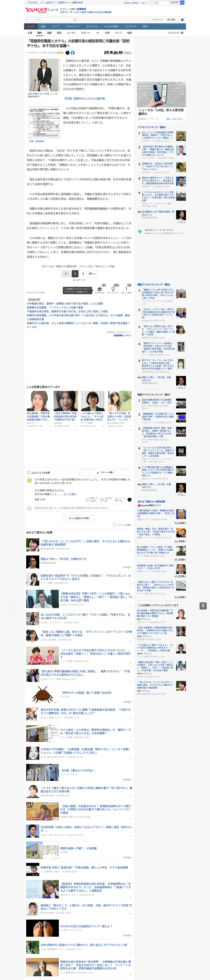Viewport: 210px width, 980px height.
Task: Click コメントを書く button
Action: click(x=105, y=473)
